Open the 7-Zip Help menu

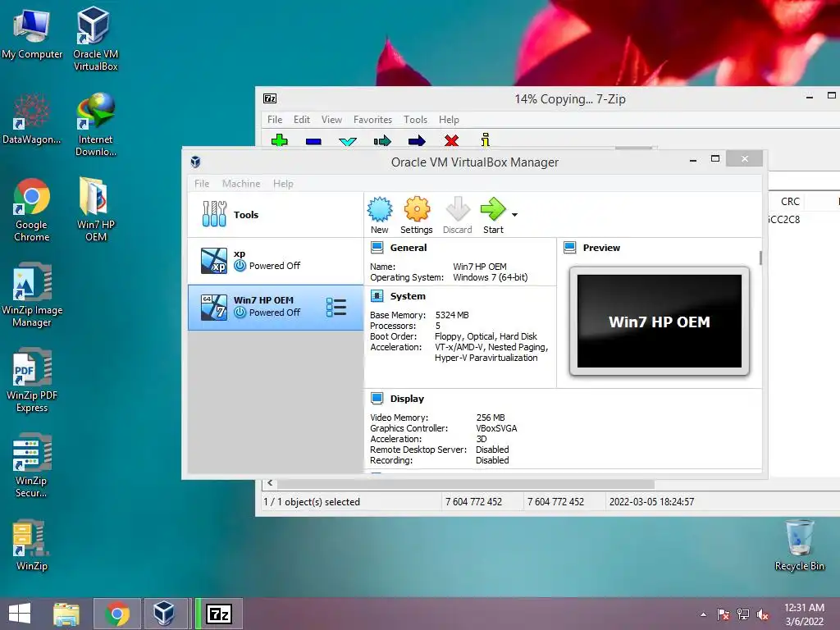(449, 120)
